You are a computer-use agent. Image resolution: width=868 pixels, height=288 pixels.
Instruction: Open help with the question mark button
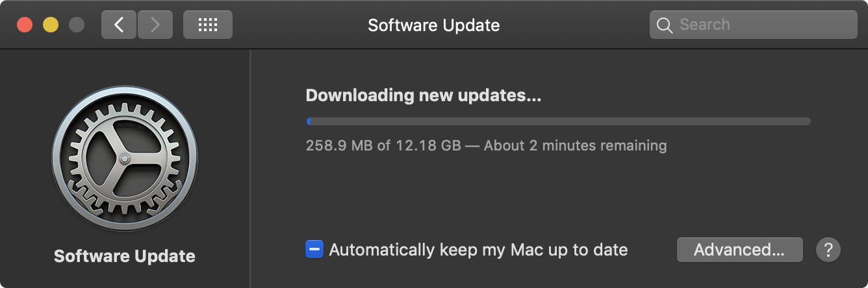[x=828, y=250]
